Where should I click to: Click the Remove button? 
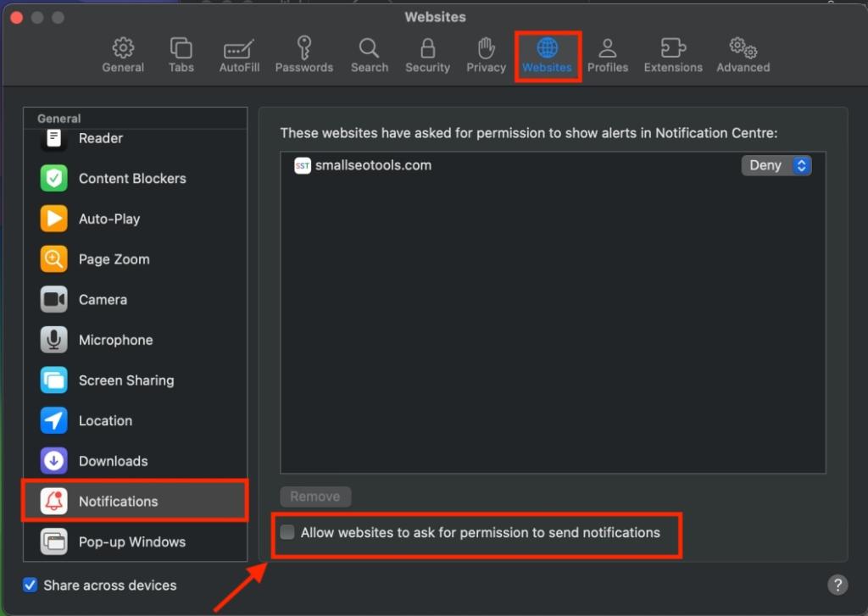pos(315,497)
